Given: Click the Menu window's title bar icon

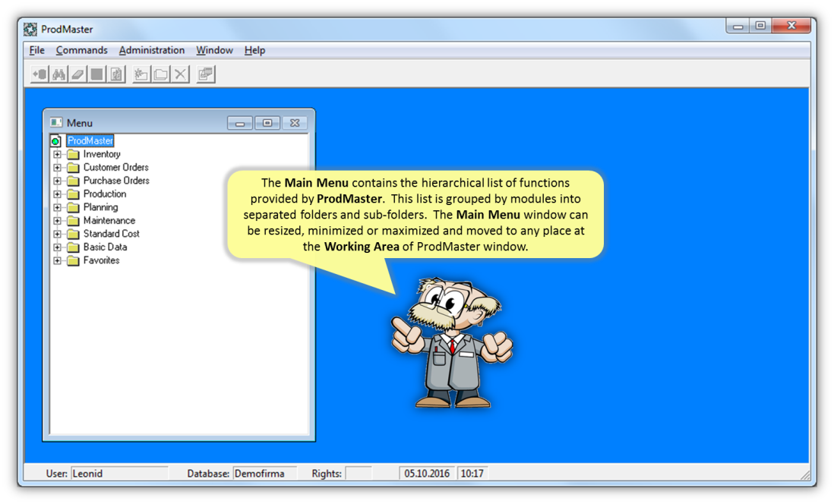Looking at the screenshot, I should 56,123.
